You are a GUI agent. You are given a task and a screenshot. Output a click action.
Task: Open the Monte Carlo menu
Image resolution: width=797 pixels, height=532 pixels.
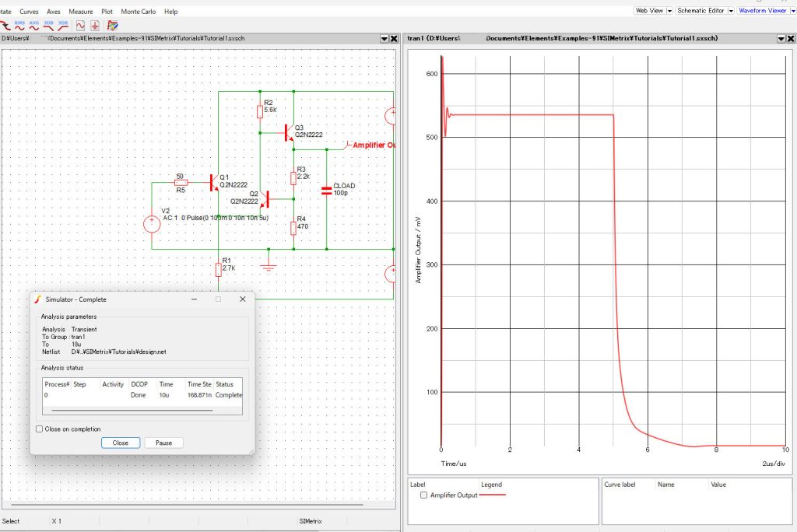click(137, 12)
